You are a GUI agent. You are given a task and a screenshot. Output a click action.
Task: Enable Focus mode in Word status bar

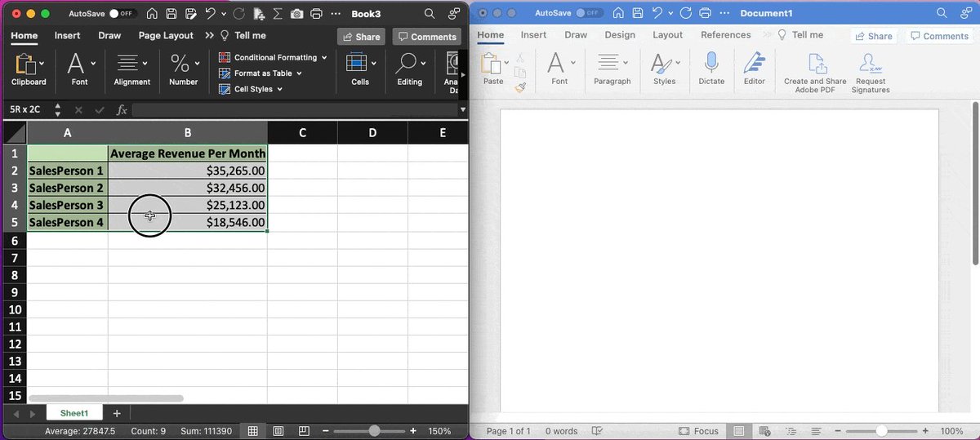point(699,431)
